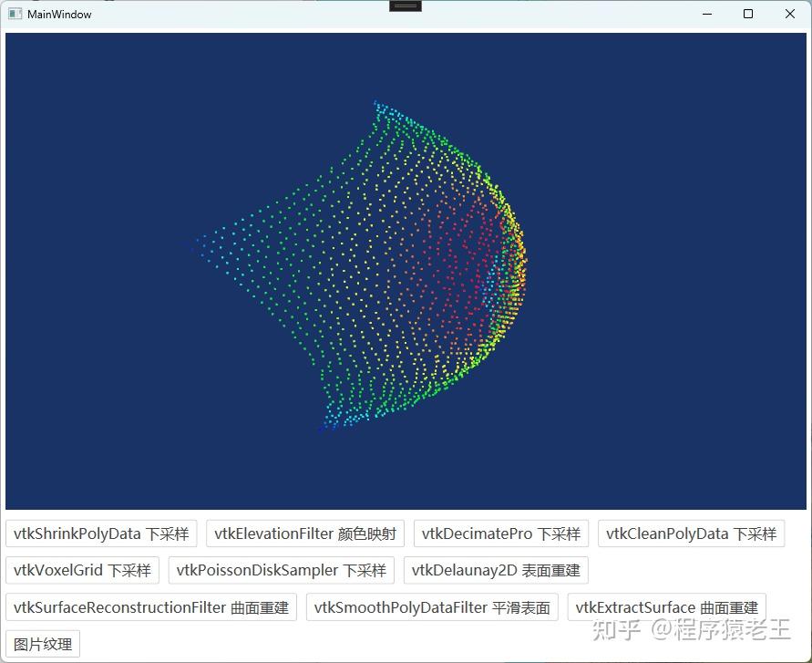Click the MainWindow application icon
This screenshot has width=812, height=663.
(14, 14)
